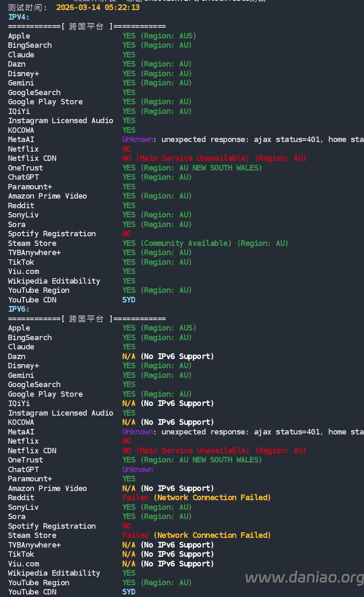
Task: Select the IPV4: section header
Action: [19, 17]
